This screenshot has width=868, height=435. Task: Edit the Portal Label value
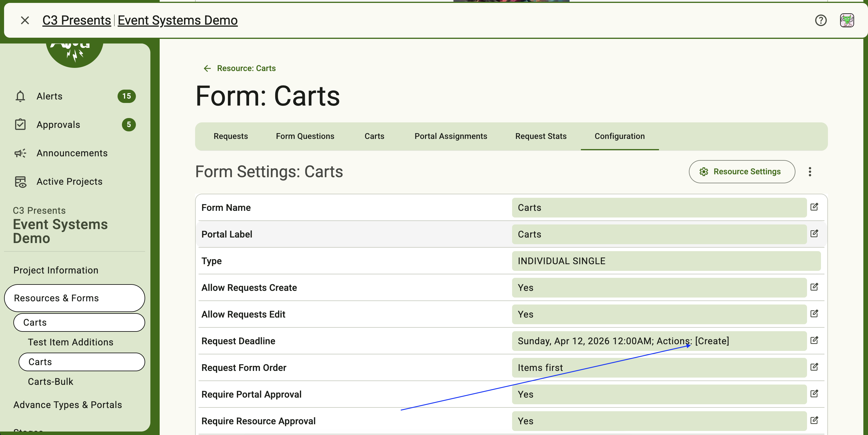click(x=814, y=234)
